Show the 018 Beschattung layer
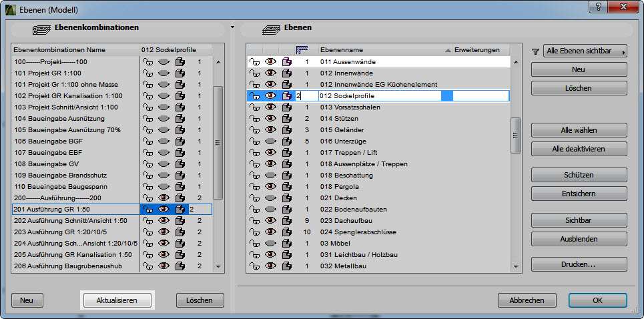The image size is (644, 319). [270, 176]
